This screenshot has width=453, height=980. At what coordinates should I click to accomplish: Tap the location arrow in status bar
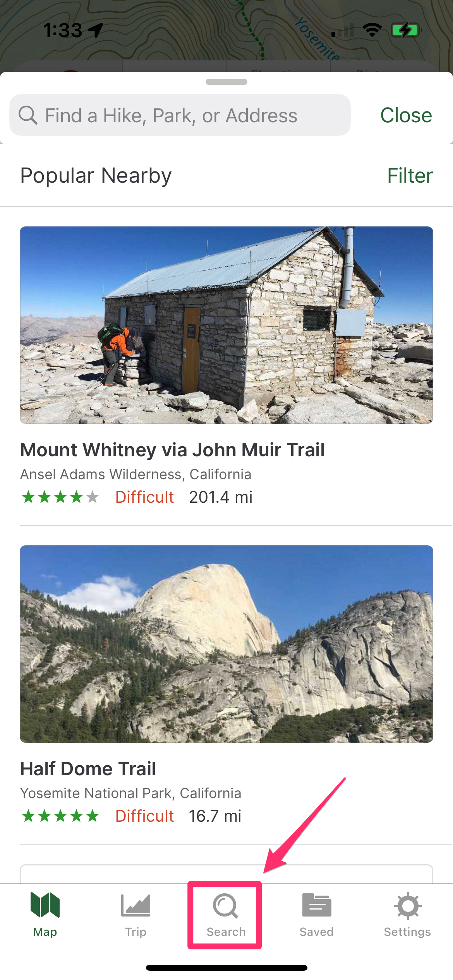coord(96,30)
